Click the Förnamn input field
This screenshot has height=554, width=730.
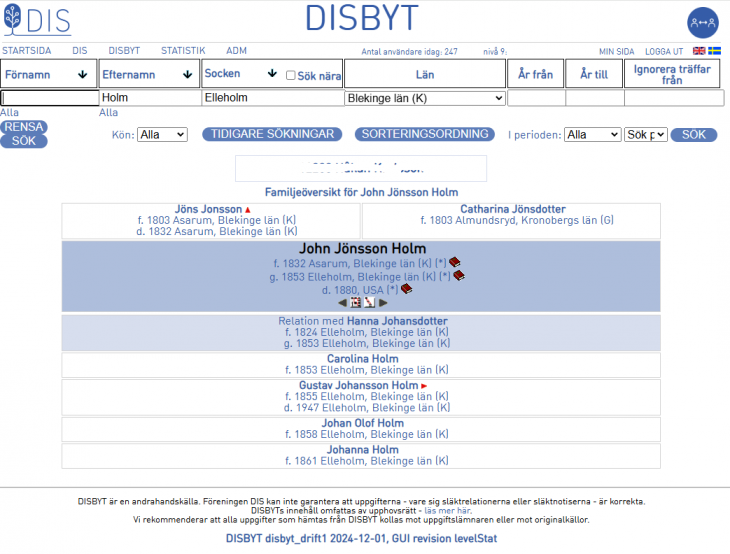[50, 98]
